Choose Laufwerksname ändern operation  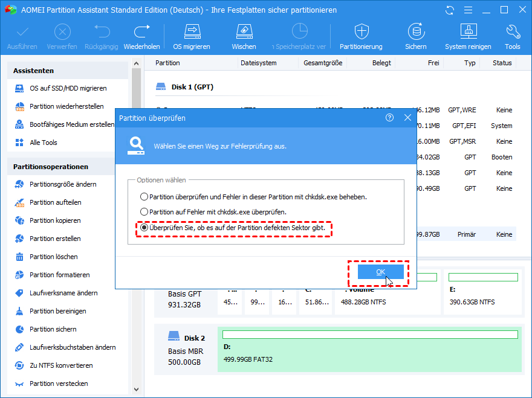tap(56, 293)
